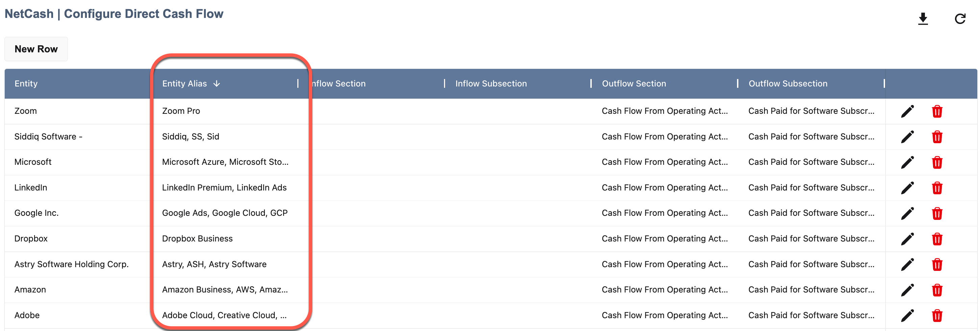
Task: Click Outflow Section cell in the Zoom row
Action: (x=665, y=111)
